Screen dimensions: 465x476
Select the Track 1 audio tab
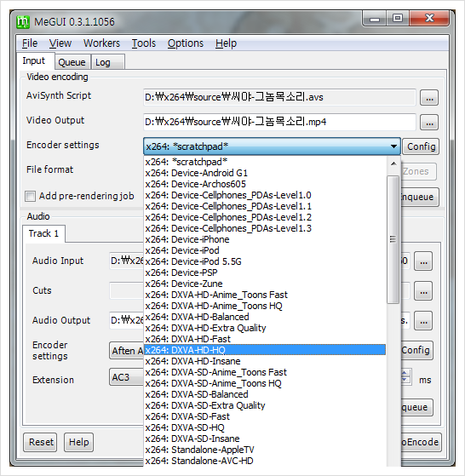click(x=43, y=233)
